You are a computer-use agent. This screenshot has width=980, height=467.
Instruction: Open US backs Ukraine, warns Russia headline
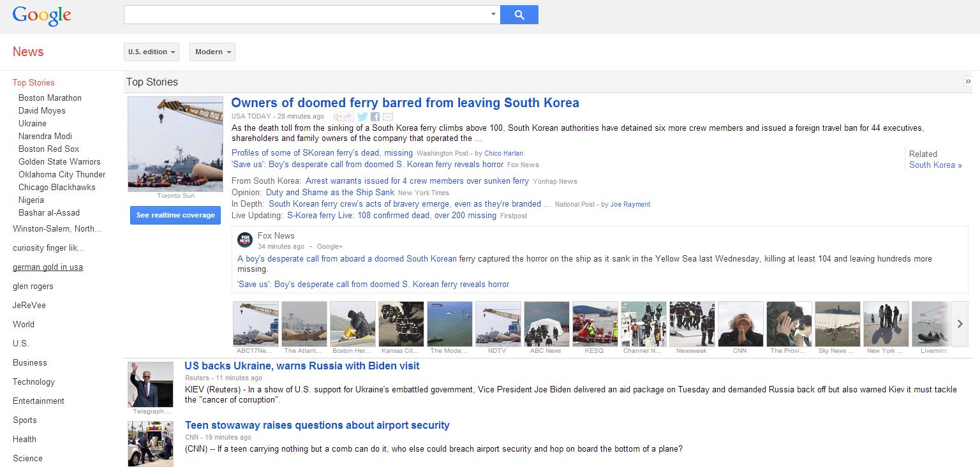302,366
